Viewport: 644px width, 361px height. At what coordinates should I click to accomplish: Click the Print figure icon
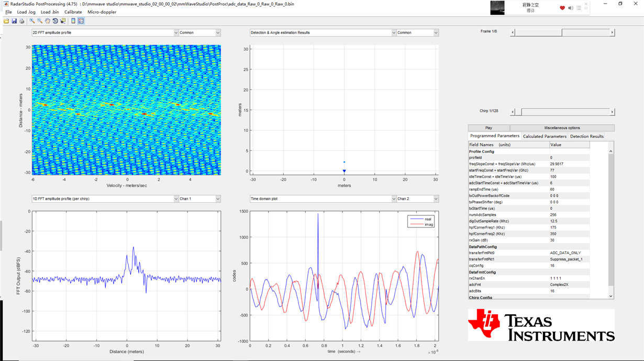pyautogui.click(x=21, y=21)
